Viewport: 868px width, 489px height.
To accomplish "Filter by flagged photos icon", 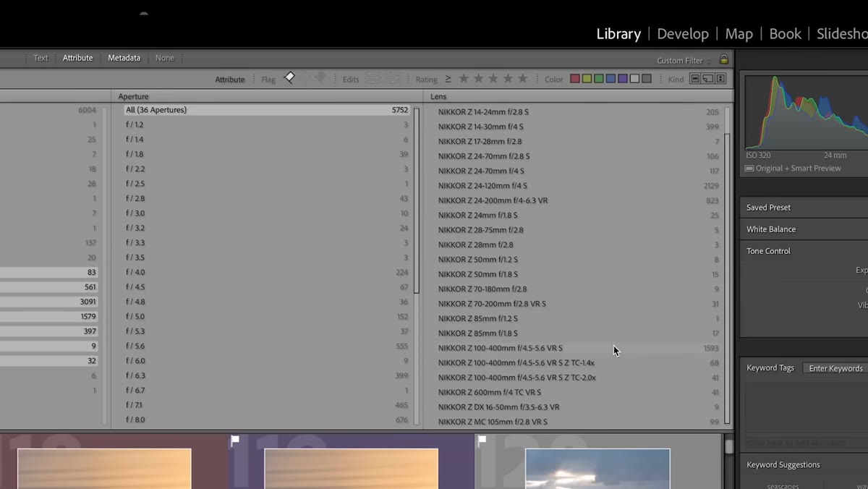I will coord(289,78).
